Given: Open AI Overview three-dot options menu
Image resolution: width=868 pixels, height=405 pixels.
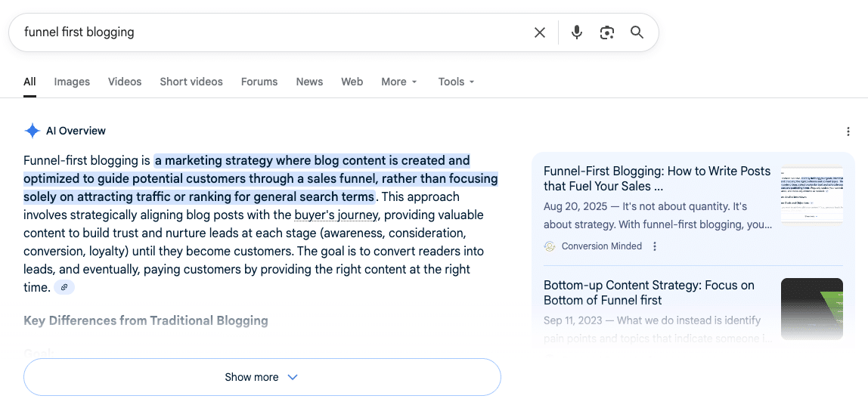Looking at the screenshot, I should (848, 131).
